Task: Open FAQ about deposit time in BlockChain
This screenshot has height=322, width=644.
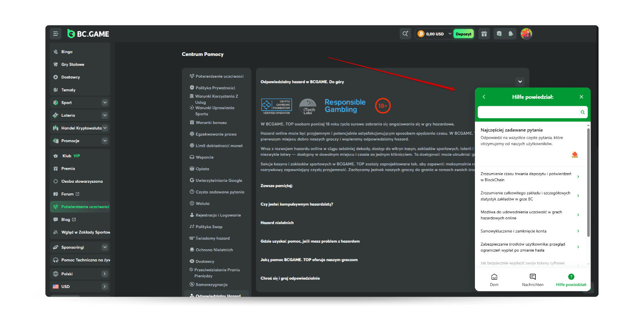Action: pyautogui.click(x=531, y=177)
